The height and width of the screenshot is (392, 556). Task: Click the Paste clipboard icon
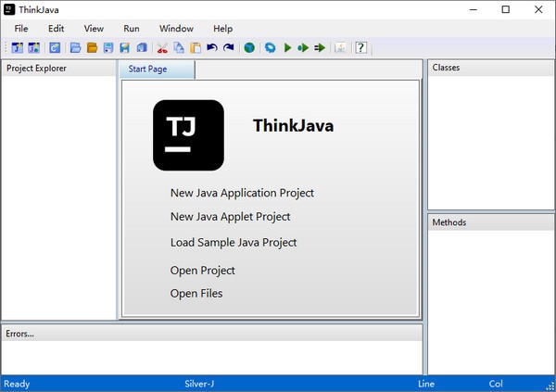195,48
